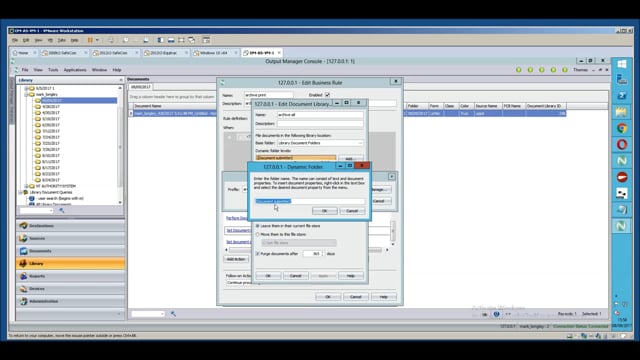The width and height of the screenshot is (640, 360).
Task: Click the Description field in Edit Document Library
Action: coord(320,124)
